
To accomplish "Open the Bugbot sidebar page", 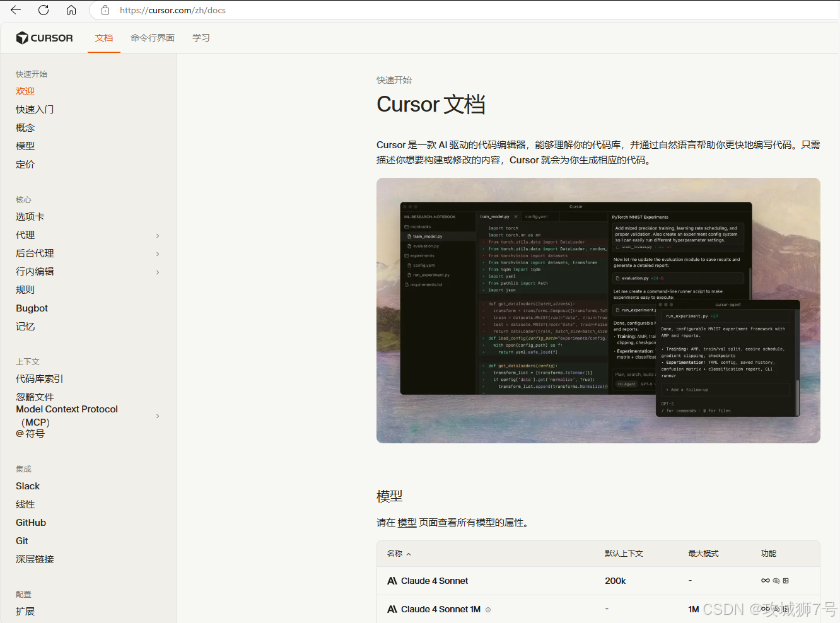I will point(32,308).
